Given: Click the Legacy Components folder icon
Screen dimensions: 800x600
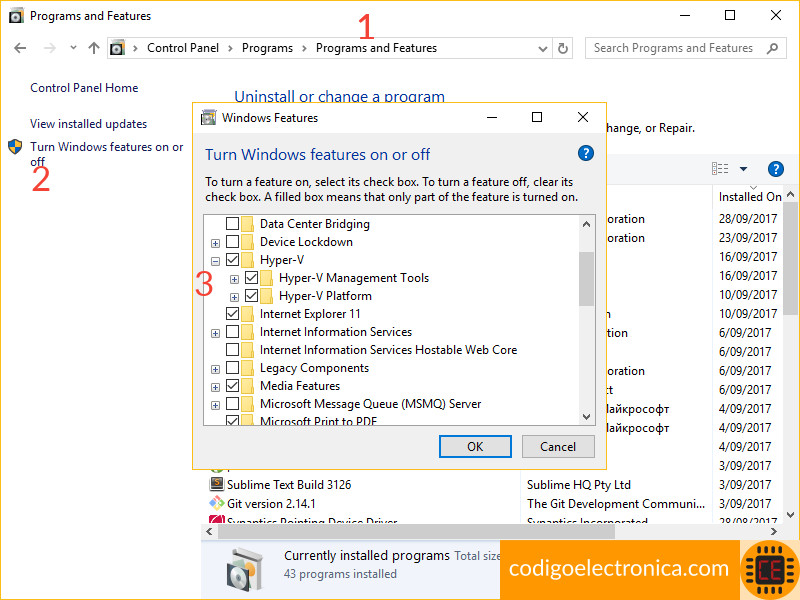Looking at the screenshot, I should pyautogui.click(x=247, y=368).
